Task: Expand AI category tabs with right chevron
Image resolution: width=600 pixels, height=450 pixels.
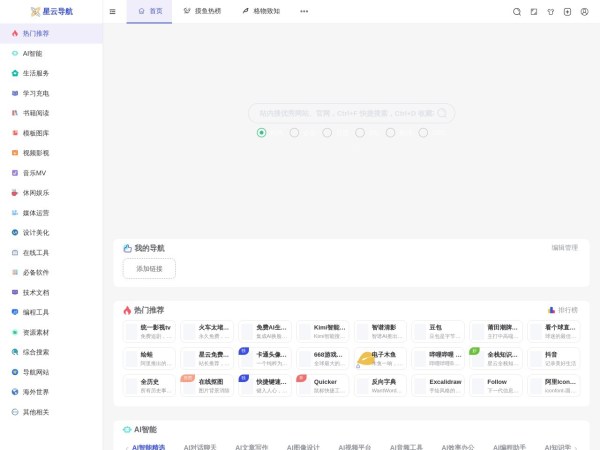Action: pos(575,447)
